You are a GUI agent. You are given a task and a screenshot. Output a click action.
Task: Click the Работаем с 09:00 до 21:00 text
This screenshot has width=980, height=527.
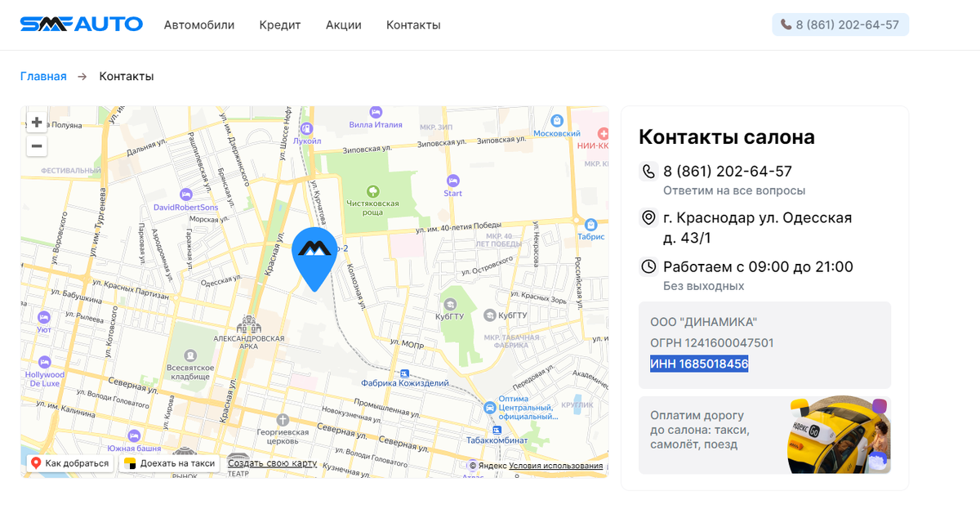pyautogui.click(x=758, y=266)
